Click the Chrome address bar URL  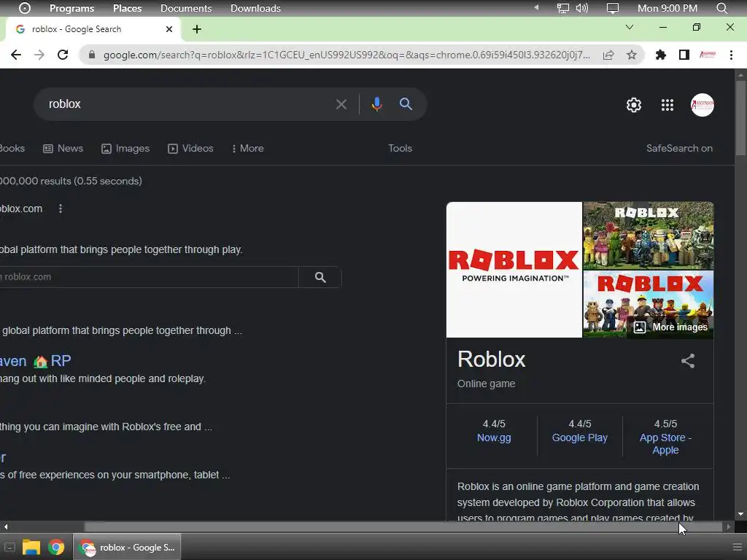(x=347, y=55)
